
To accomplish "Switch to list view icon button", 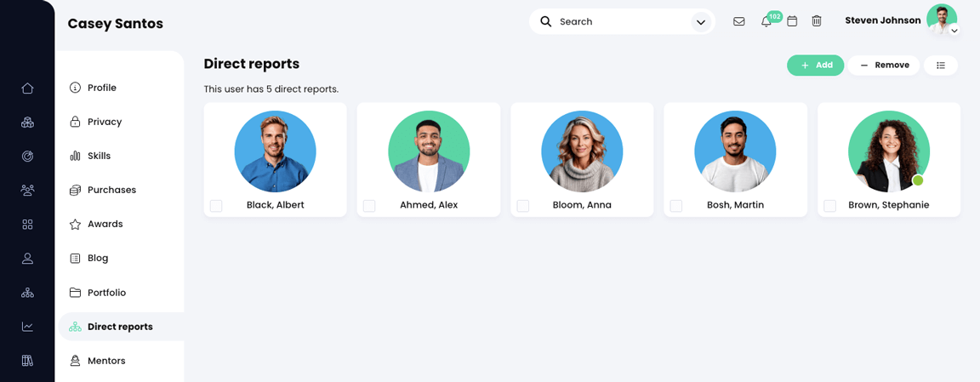I will click(x=941, y=65).
